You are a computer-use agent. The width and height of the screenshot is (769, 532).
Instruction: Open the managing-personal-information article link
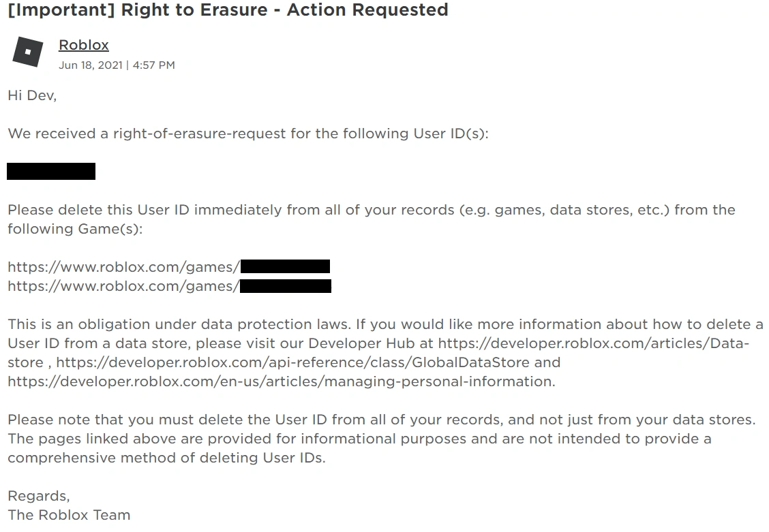[281, 381]
